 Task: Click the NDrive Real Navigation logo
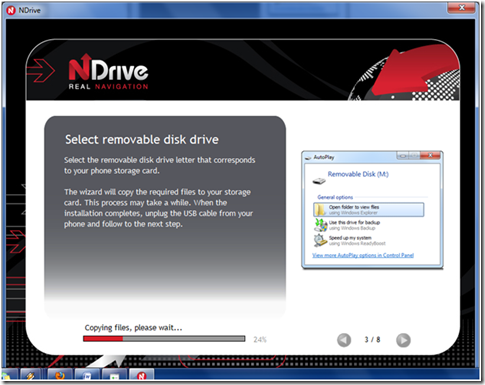click(108, 72)
